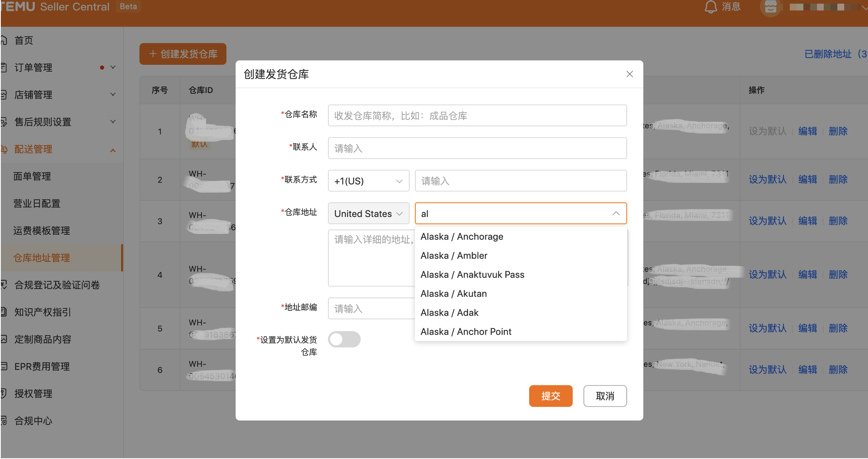Close the create warehouse dialog

630,74
